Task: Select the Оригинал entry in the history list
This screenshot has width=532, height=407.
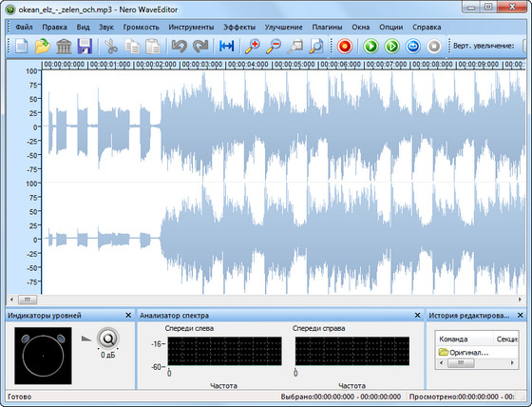Action: (x=465, y=352)
